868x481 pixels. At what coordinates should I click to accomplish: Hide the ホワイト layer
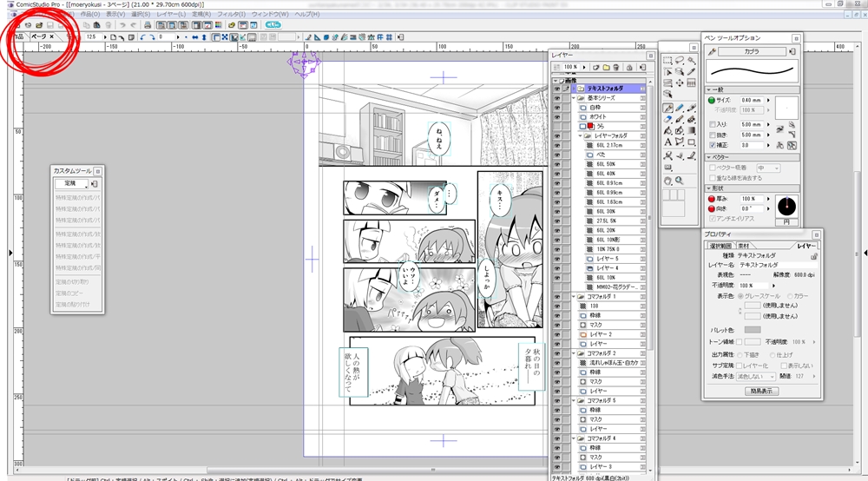[557, 117]
